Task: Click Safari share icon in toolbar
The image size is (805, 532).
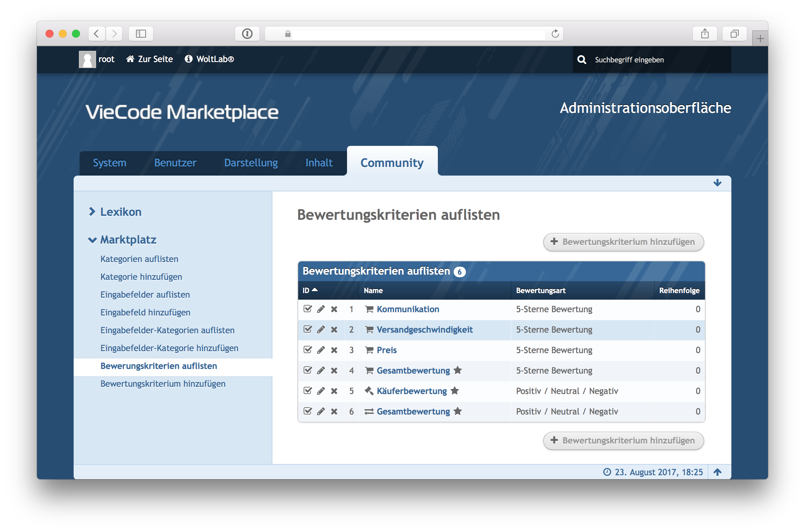Action: [705, 34]
